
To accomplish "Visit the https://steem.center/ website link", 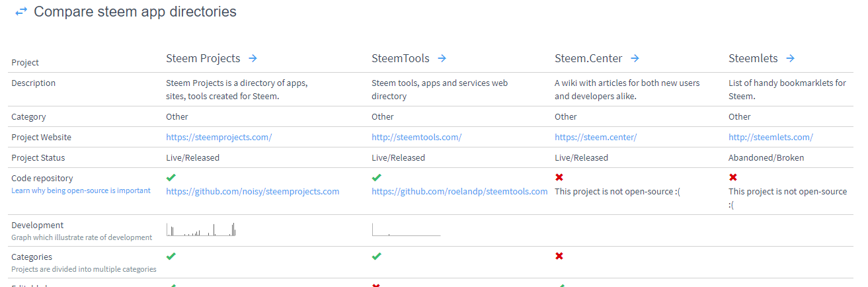I will (596, 138).
